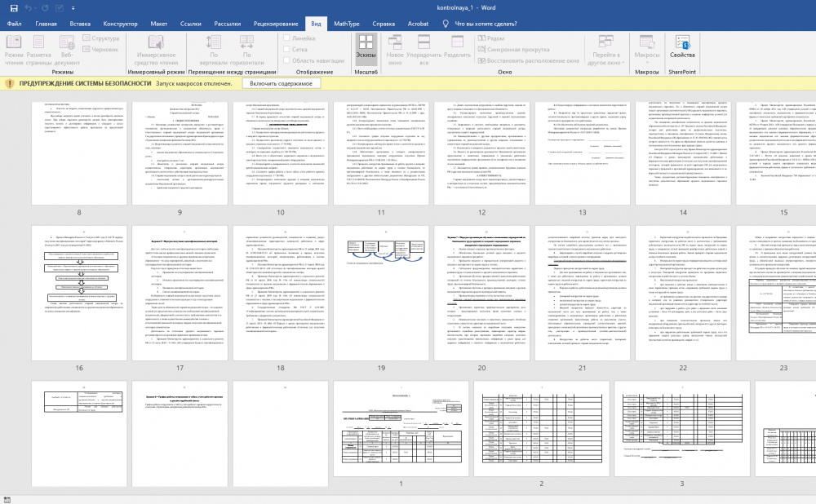Click Восстановить расположение окна

(528, 60)
